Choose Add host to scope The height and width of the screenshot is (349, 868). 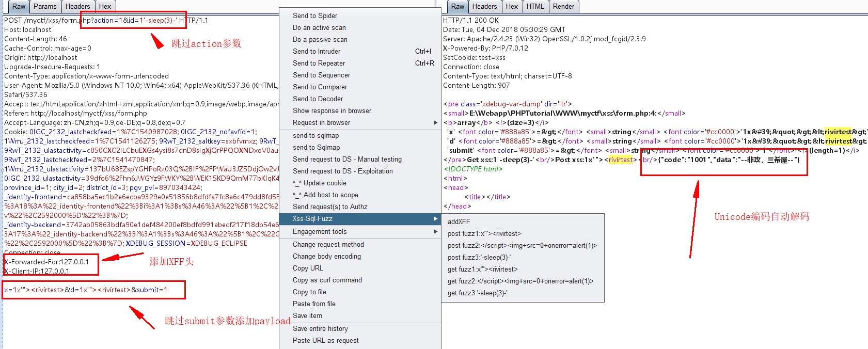point(360,195)
